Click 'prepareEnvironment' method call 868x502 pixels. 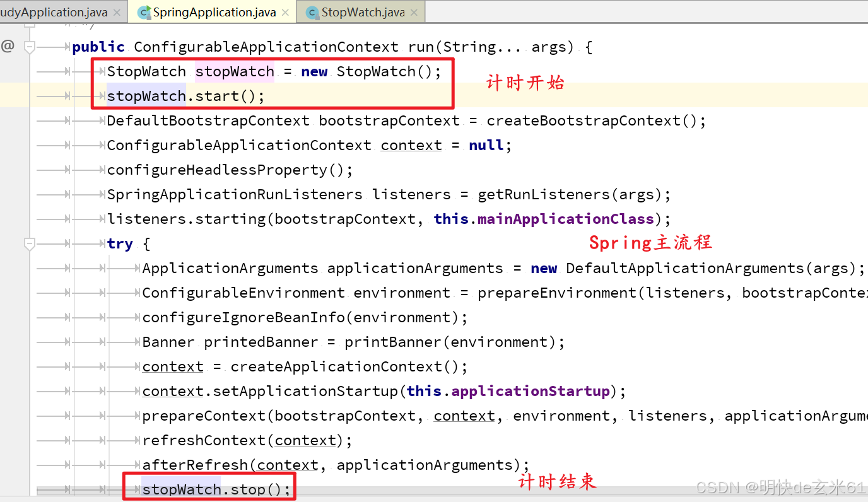pos(557,293)
